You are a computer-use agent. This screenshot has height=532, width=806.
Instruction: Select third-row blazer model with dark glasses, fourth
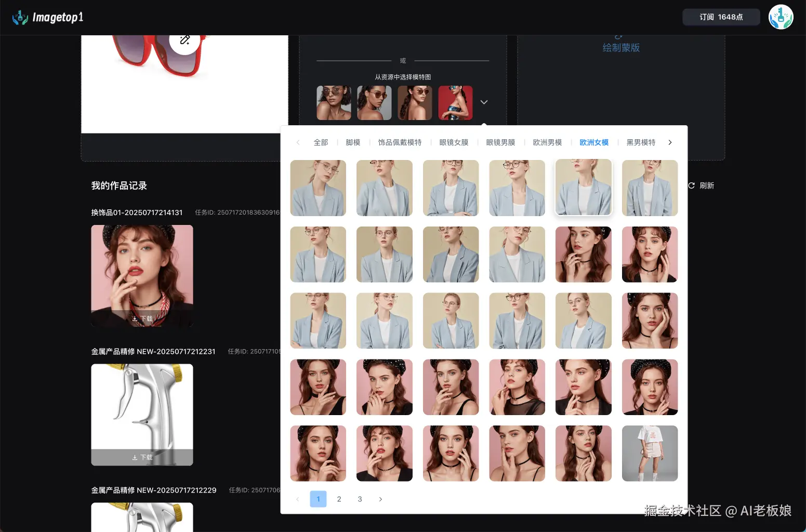517,321
